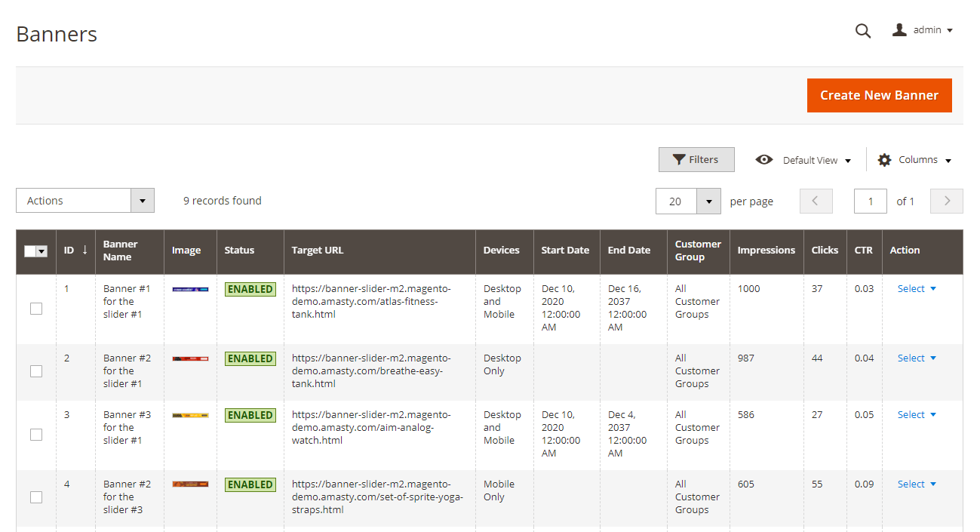The width and height of the screenshot is (980, 532).
Task: Expand Select action for banner ID 3
Action: pos(917,415)
